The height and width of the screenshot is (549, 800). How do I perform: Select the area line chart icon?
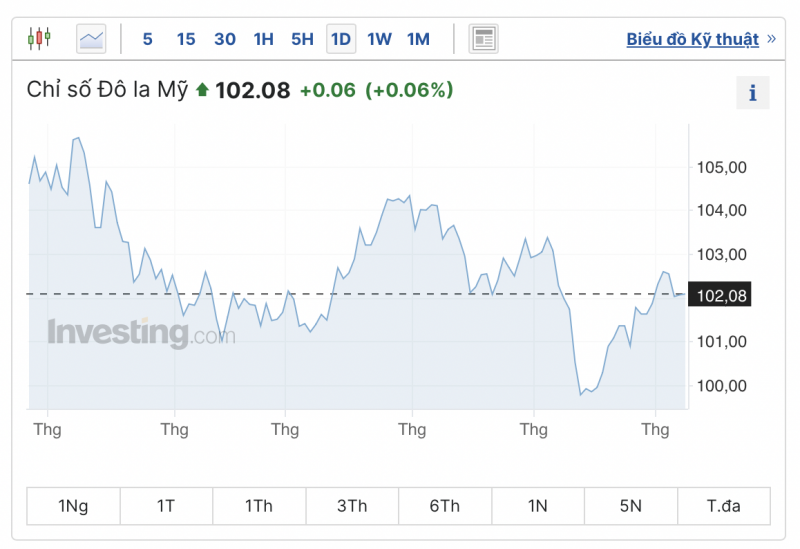(x=91, y=39)
